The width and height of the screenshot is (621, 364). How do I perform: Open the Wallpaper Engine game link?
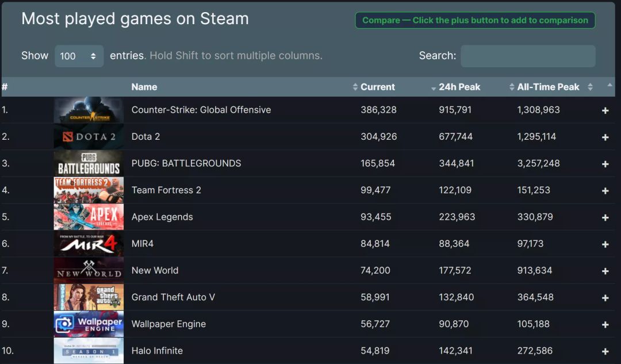(x=168, y=324)
